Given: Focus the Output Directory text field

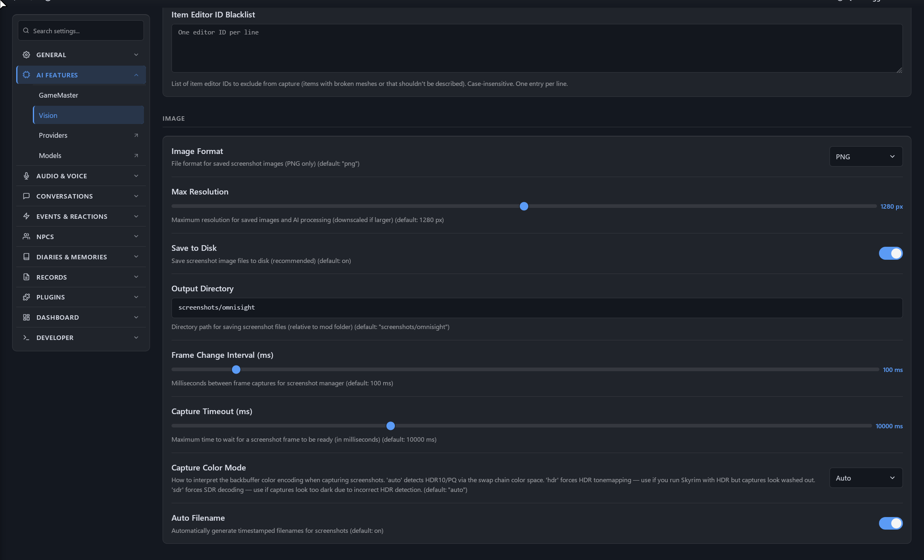Looking at the screenshot, I should coord(537,308).
